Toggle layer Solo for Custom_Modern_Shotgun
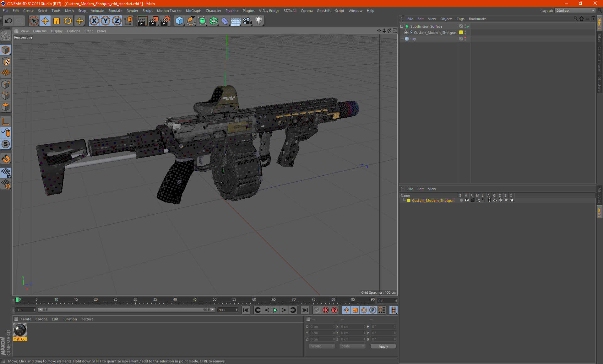Image resolution: width=603 pixels, height=364 pixels. pos(461,200)
